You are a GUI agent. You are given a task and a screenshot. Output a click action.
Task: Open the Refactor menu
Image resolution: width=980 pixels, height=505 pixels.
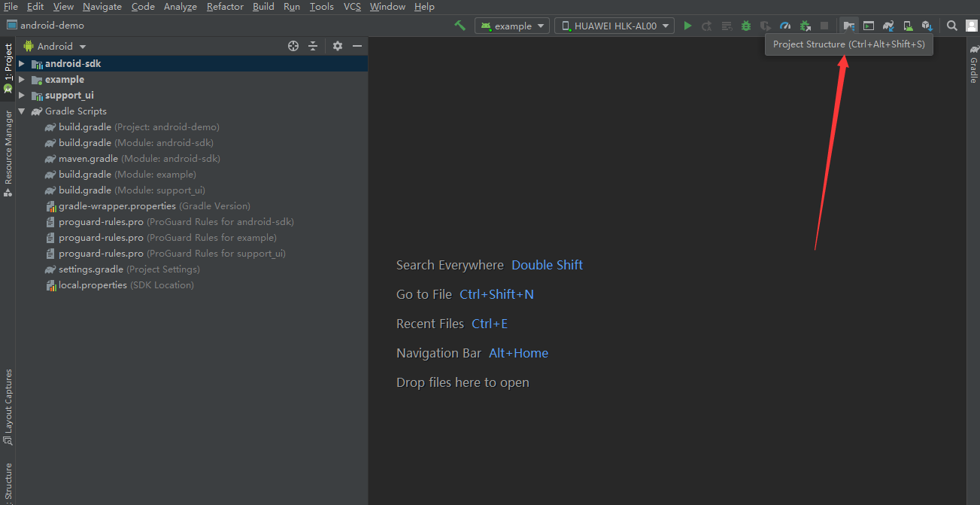pos(225,7)
